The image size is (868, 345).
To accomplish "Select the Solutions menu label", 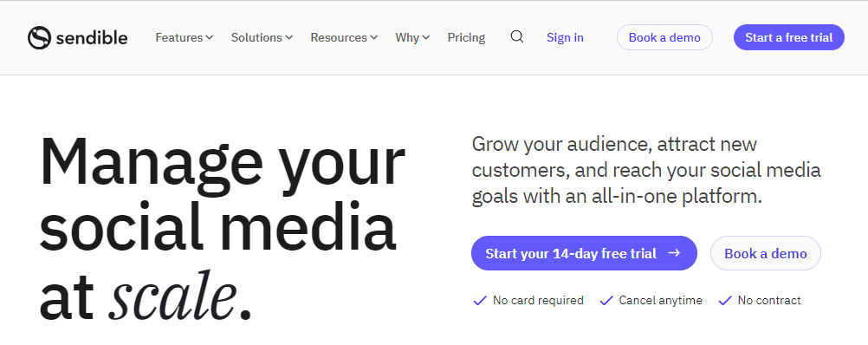I will pyautogui.click(x=256, y=37).
